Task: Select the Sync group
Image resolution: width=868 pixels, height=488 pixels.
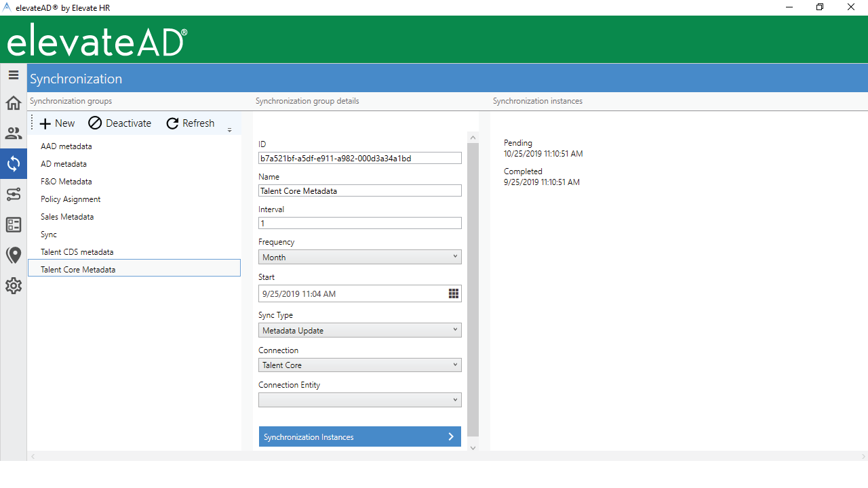Action: pos(134,235)
